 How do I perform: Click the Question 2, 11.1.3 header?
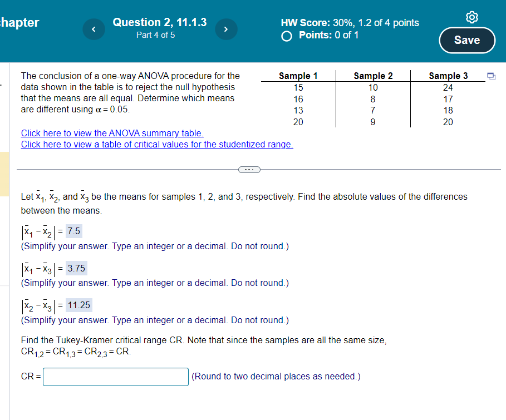160,22
